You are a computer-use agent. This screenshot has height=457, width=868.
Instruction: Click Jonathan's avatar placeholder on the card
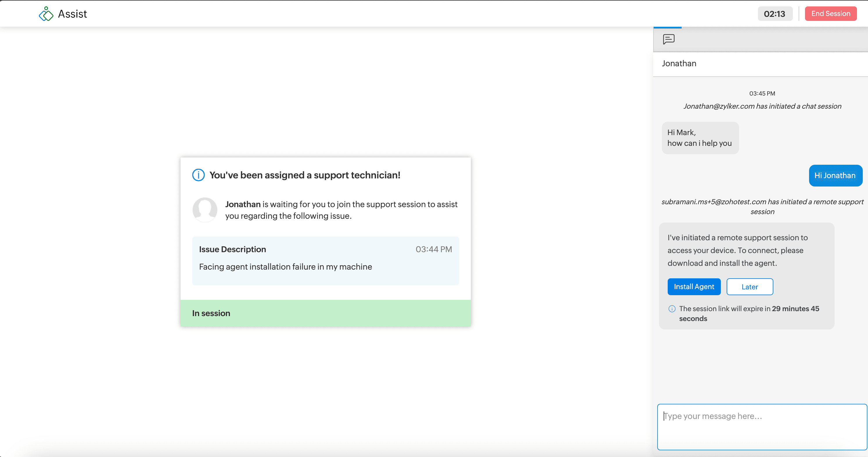tap(205, 209)
